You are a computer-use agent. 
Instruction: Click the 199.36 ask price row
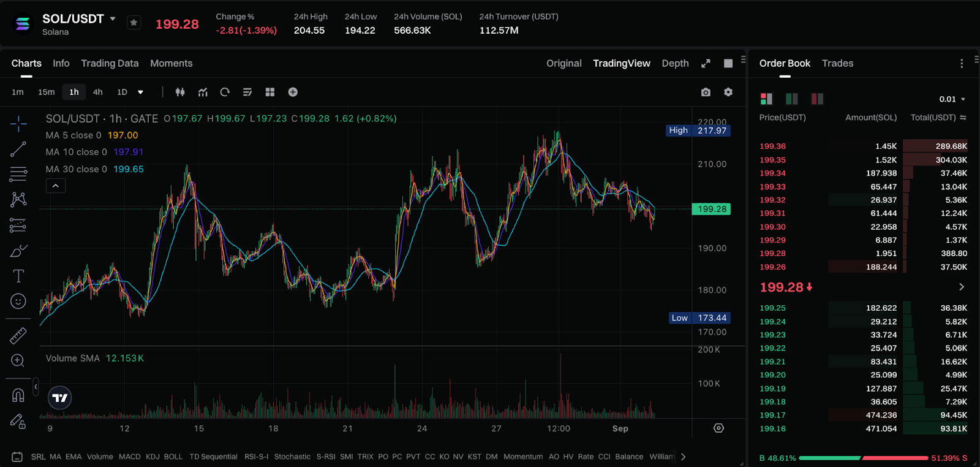click(x=863, y=146)
